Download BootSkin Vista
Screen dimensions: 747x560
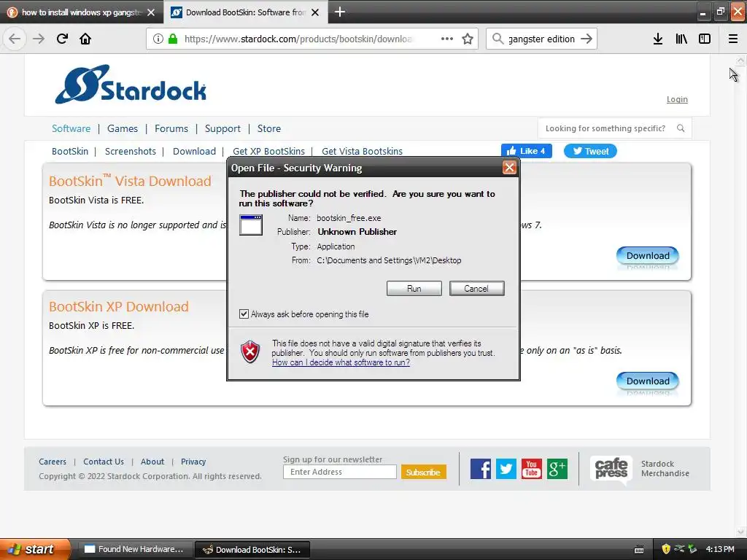(648, 256)
